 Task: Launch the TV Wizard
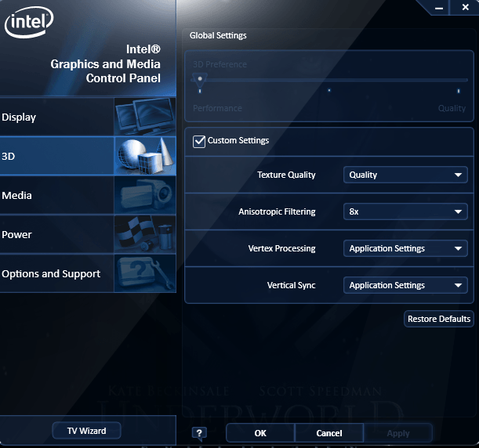(86, 431)
